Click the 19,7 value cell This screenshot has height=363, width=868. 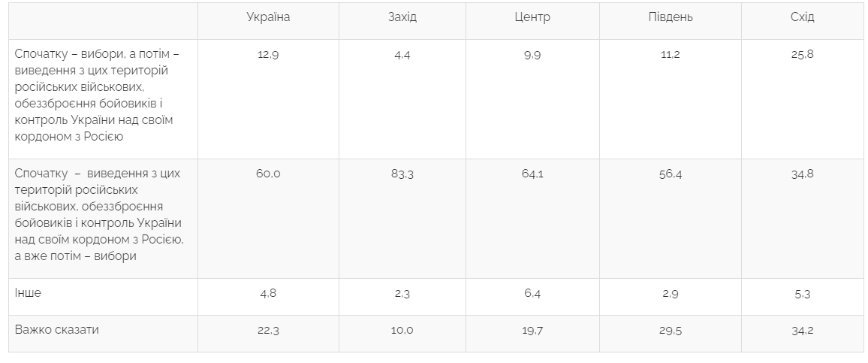(x=532, y=331)
